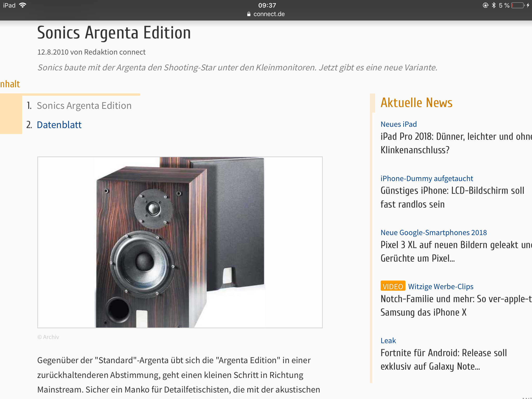
Task: Open iPhone-Dummy aufgetaucht news link
Action: (427, 178)
